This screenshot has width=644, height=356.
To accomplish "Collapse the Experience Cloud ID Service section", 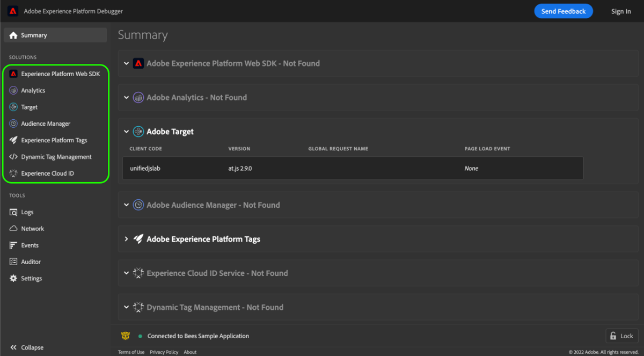I will click(x=126, y=273).
